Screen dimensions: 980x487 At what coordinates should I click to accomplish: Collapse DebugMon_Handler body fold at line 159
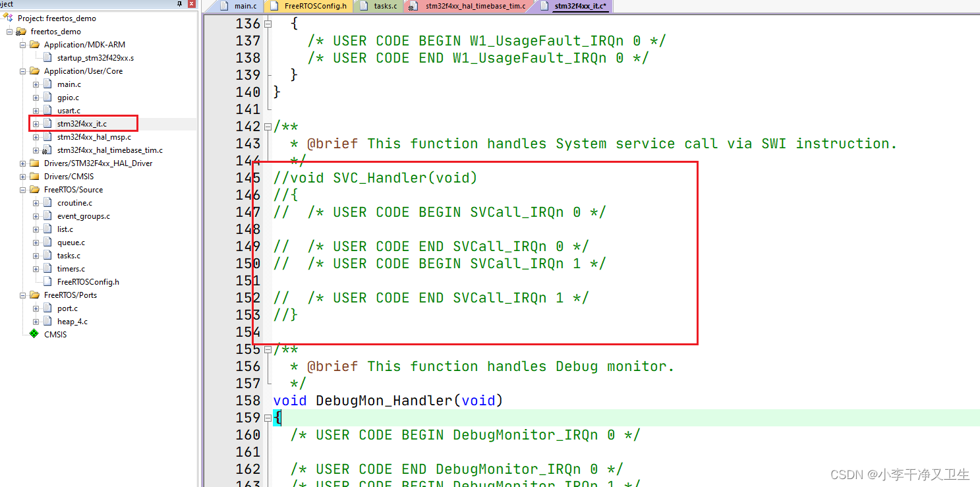point(268,418)
